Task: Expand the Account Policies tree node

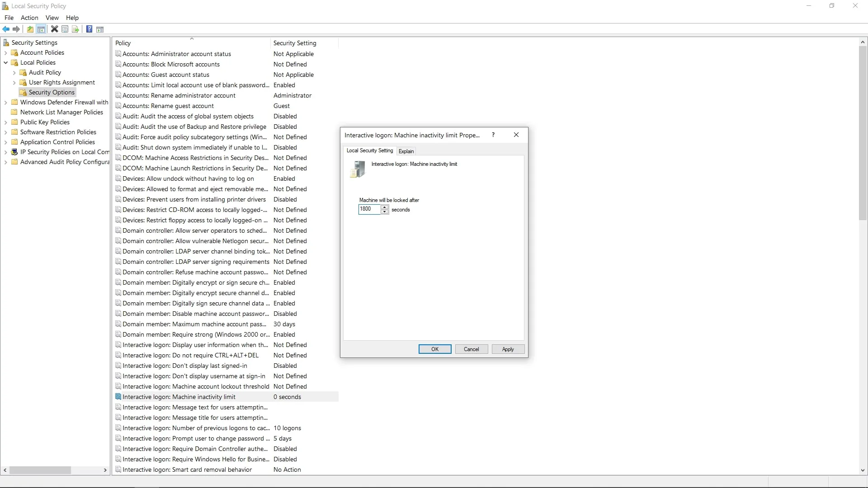Action: click(x=5, y=53)
